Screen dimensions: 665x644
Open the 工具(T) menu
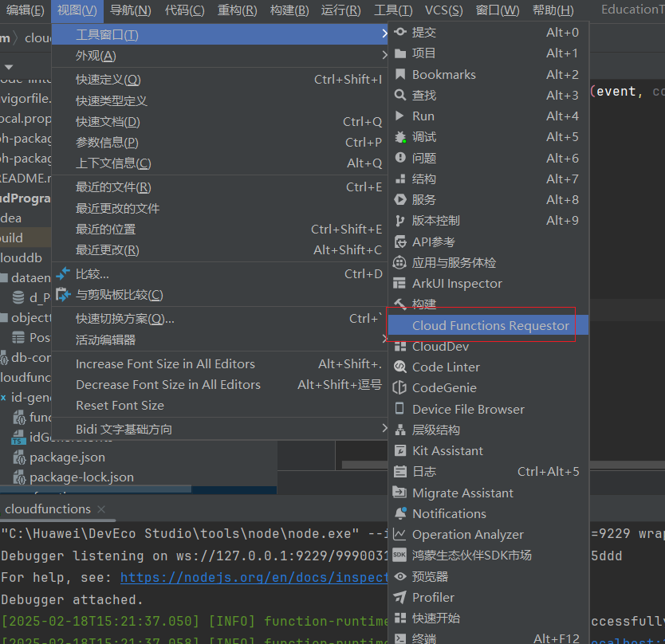[393, 10]
